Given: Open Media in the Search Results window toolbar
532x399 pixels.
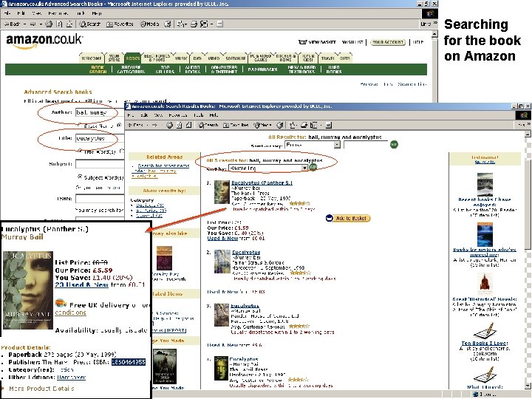Looking at the screenshot, I should click(262, 125).
